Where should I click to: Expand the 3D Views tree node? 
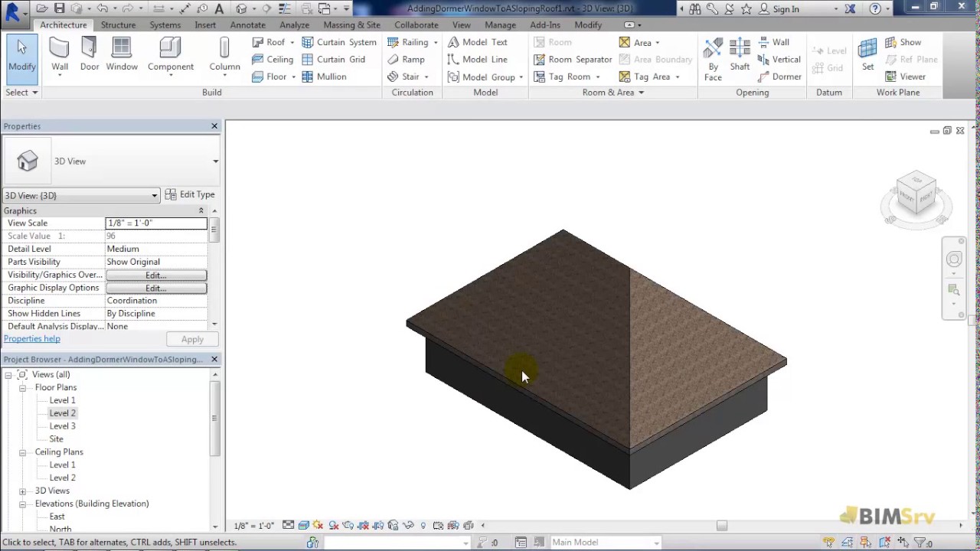pyautogui.click(x=23, y=491)
